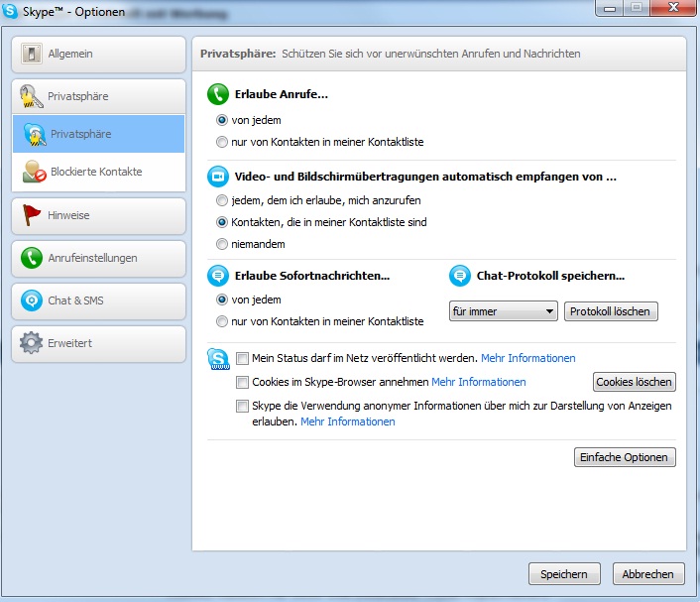The width and height of the screenshot is (700, 602).
Task: Open the Anrufeinstellungen section
Action: pyautogui.click(x=99, y=259)
